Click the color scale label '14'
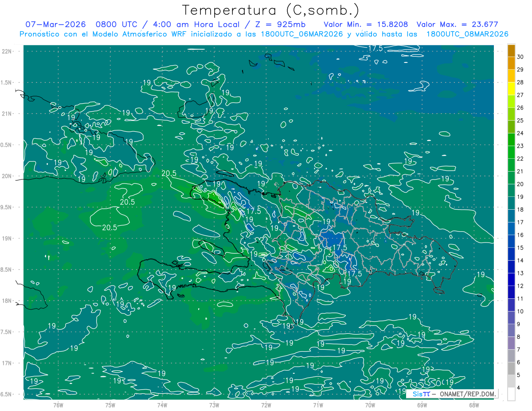532x411 pixels. tap(520, 260)
